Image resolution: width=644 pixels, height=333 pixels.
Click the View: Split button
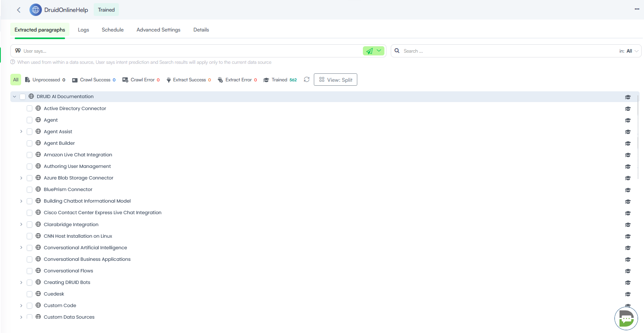[x=335, y=80]
